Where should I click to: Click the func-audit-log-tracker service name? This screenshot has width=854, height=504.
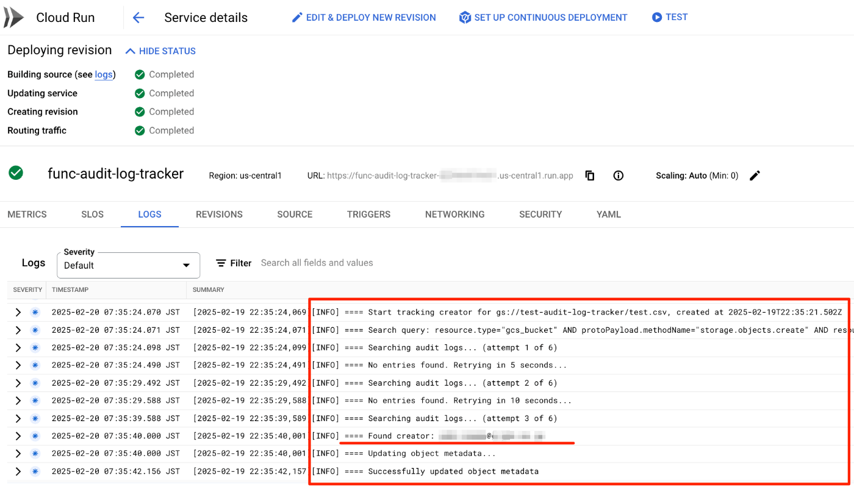tap(116, 174)
